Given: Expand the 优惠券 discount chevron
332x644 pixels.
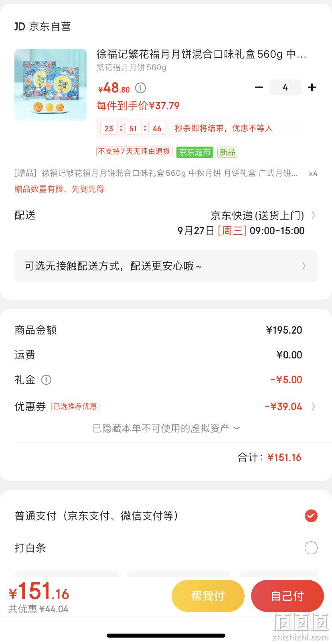Looking at the screenshot, I should point(314,407).
